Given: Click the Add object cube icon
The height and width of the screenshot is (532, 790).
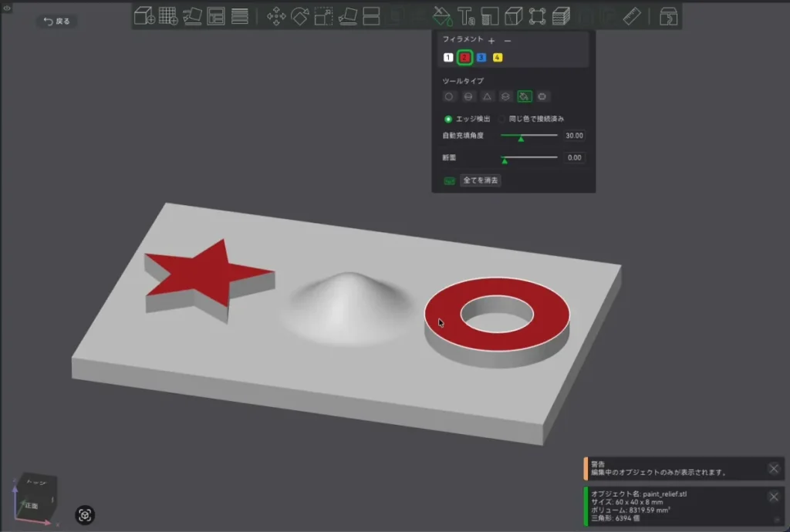Looking at the screenshot, I should click(144, 16).
